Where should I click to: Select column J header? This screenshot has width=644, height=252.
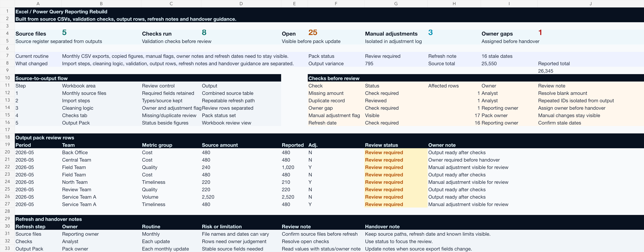click(x=591, y=4)
